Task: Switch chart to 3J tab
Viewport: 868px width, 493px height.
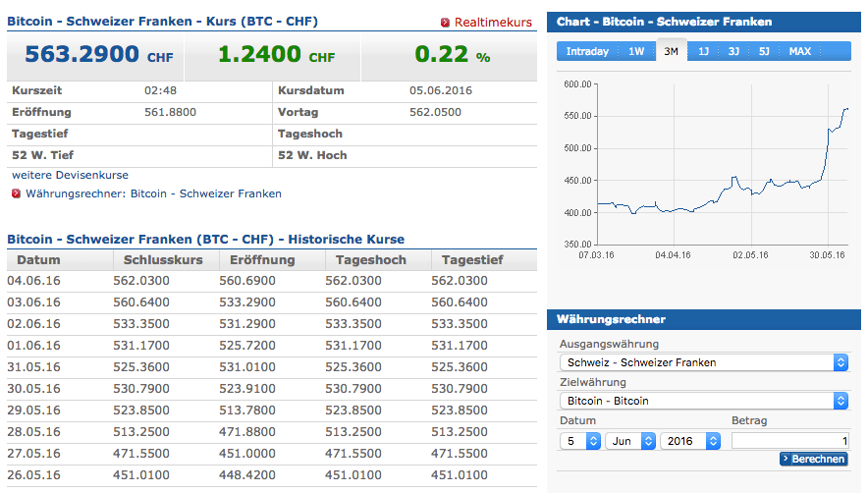Action: coord(733,51)
